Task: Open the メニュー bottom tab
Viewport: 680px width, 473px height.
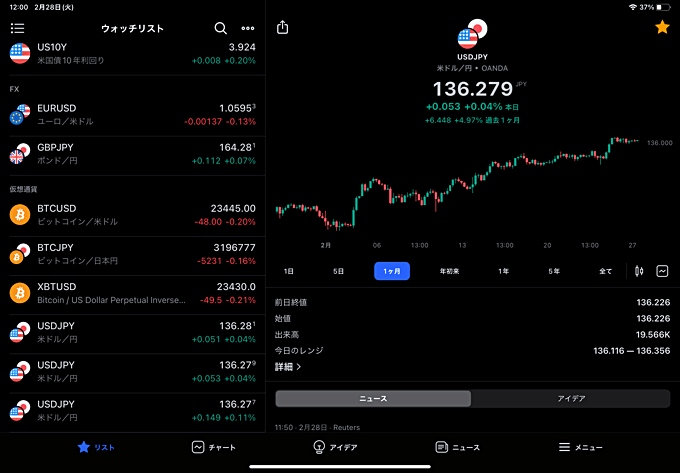Action: (580, 447)
